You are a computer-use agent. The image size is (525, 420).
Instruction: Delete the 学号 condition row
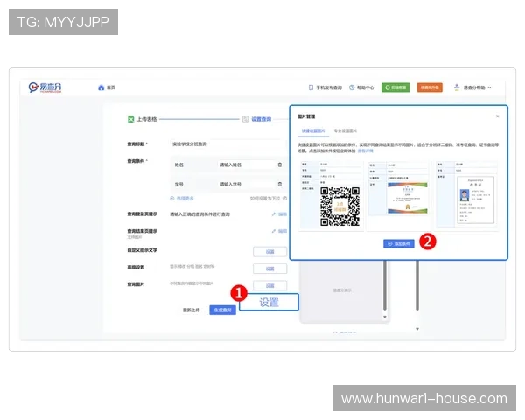(x=280, y=185)
